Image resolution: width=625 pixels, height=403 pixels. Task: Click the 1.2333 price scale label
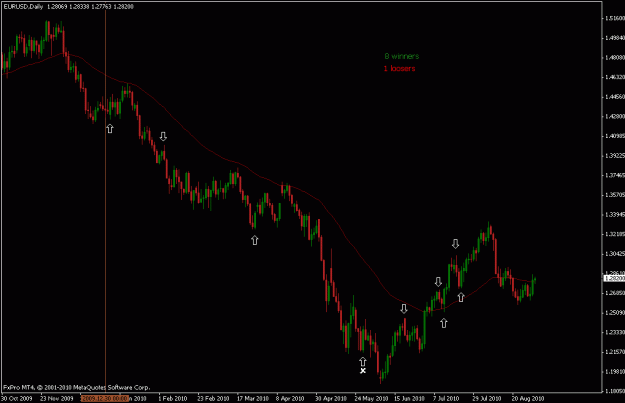[x=615, y=332]
